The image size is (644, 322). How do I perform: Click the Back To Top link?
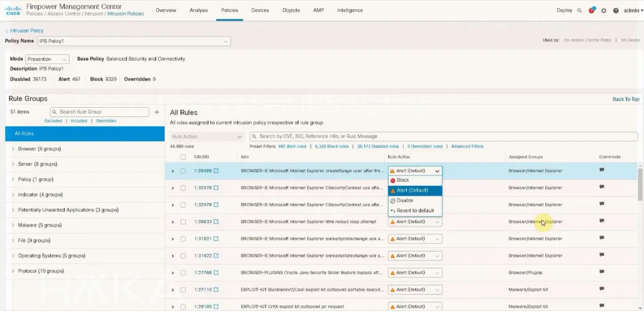(626, 99)
